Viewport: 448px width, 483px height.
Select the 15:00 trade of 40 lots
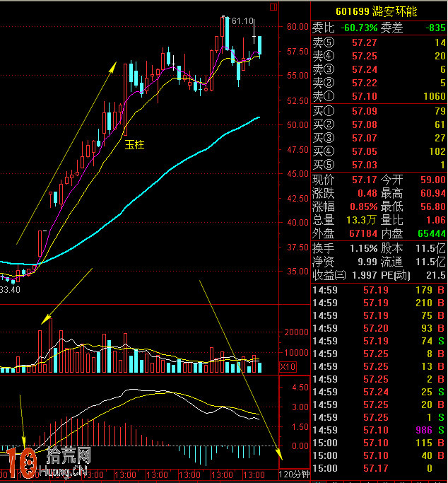coord(379,455)
